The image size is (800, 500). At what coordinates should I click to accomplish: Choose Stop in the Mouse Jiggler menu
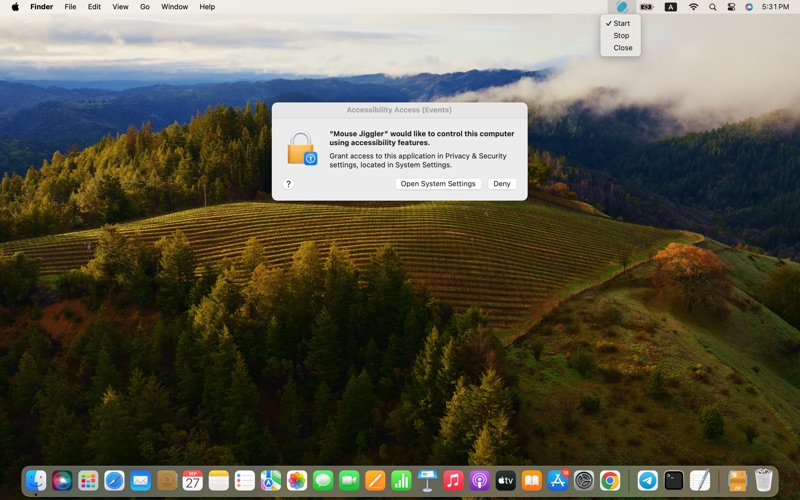[x=621, y=35]
